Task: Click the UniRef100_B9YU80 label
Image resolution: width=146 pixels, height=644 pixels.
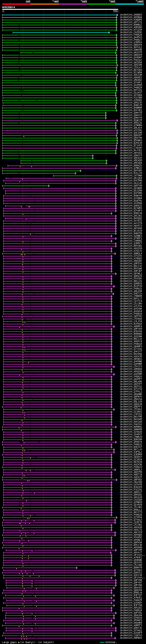Action: pyautogui.click(x=131, y=170)
